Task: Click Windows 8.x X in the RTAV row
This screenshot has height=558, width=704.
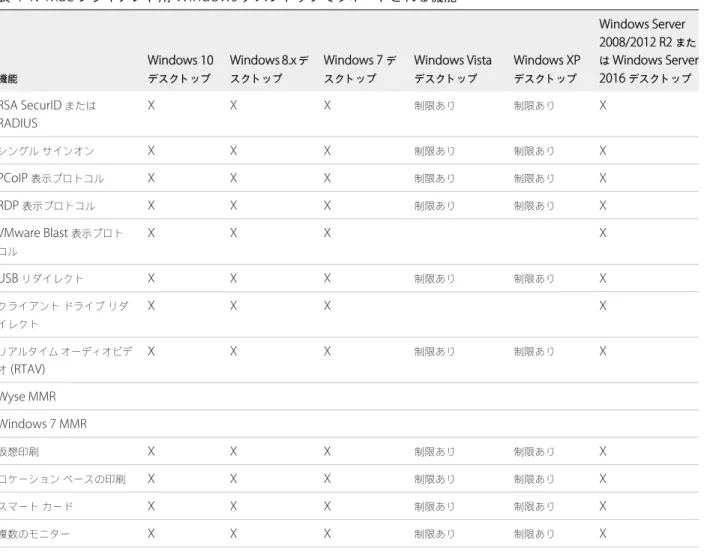Action: [233, 351]
